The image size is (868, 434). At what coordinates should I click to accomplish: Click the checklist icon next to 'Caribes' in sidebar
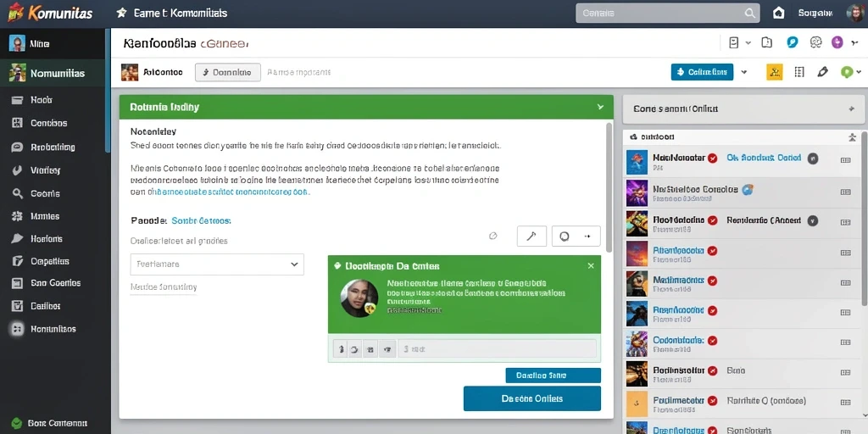point(17,305)
